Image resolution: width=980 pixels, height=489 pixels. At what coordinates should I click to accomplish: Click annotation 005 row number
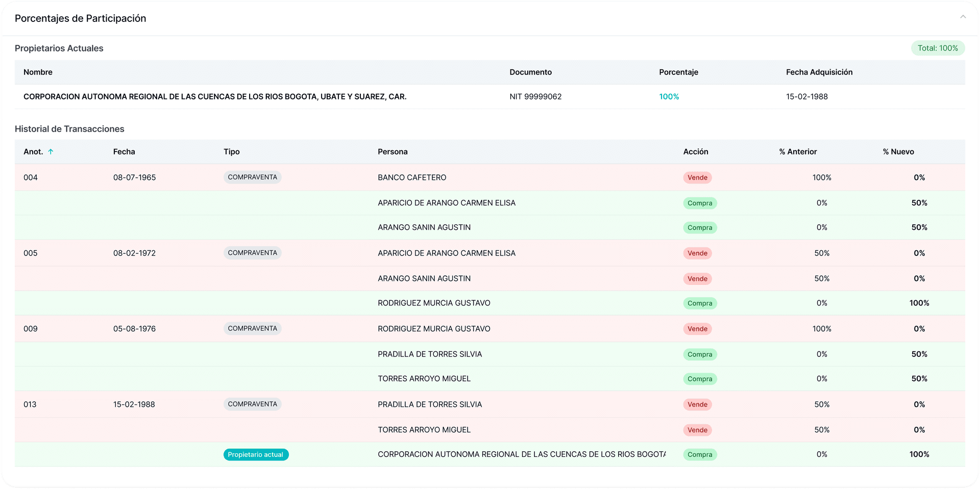click(x=31, y=253)
